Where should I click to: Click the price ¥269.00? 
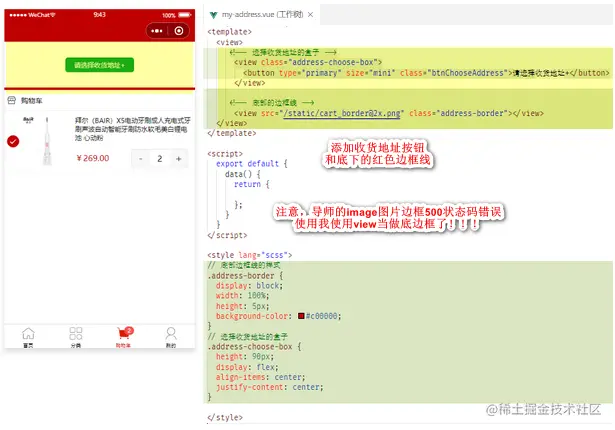pyautogui.click(x=93, y=158)
